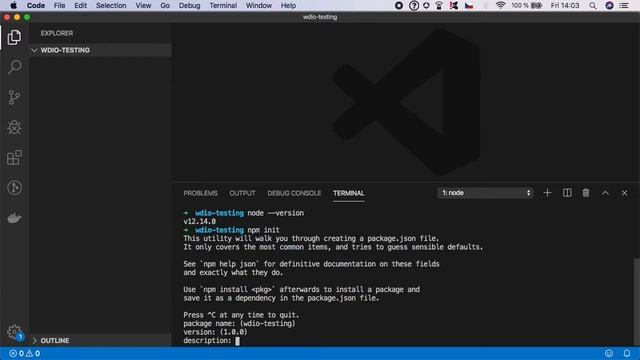Open the Apple menu
The height and width of the screenshot is (360, 640).
[x=13, y=5]
